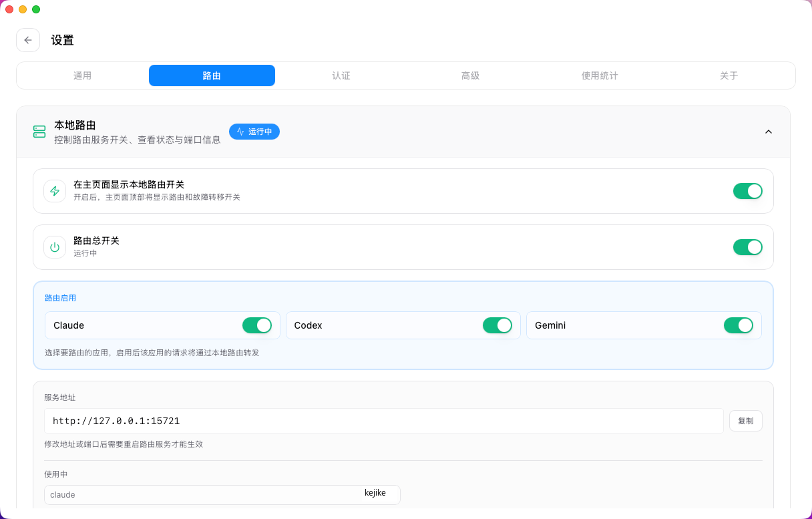Disable routing for Claude
This screenshot has height=519, width=812.
(257, 325)
